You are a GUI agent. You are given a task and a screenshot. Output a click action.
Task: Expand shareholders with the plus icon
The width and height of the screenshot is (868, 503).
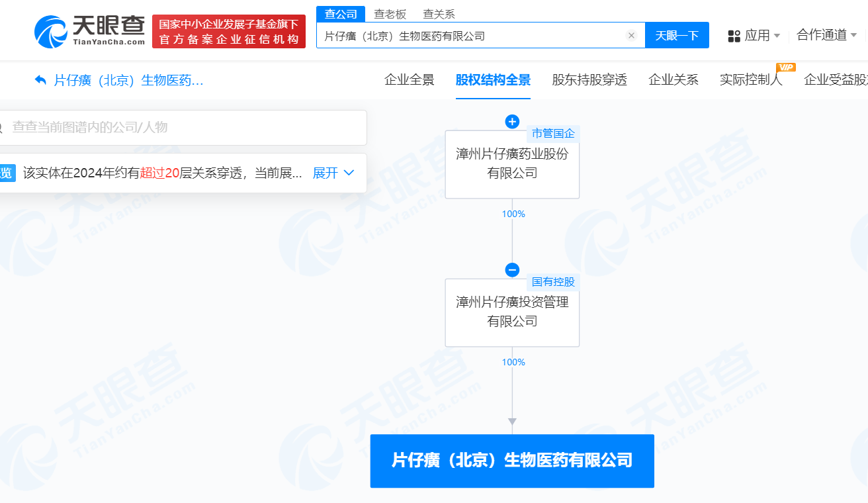point(512,122)
